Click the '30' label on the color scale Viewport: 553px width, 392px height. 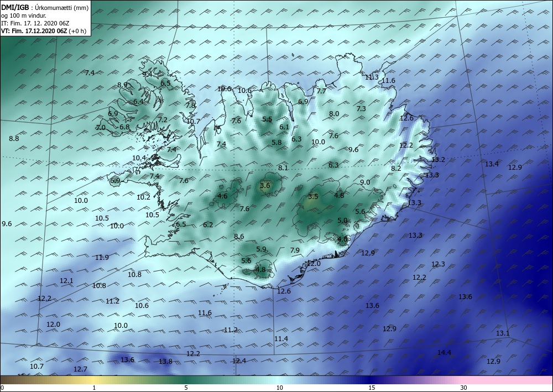463,388
